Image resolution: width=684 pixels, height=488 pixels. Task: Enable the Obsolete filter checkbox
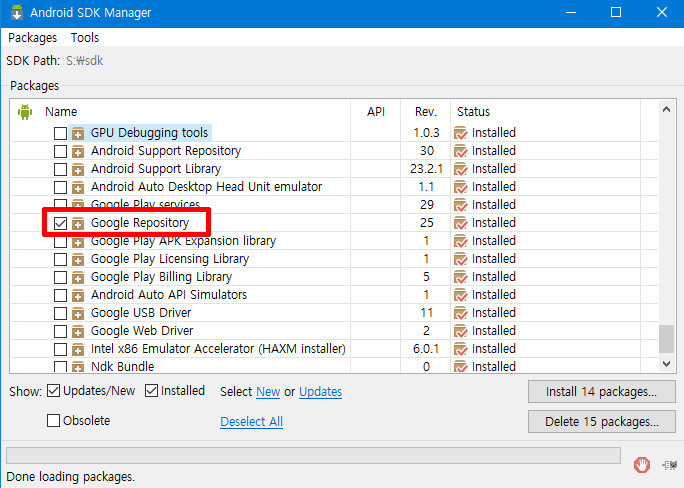[53, 421]
